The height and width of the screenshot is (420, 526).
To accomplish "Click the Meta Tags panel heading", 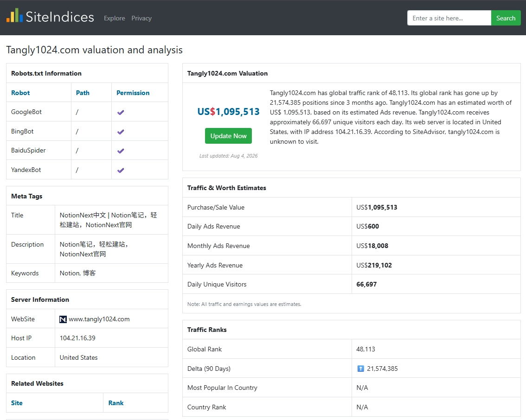I will click(27, 197).
